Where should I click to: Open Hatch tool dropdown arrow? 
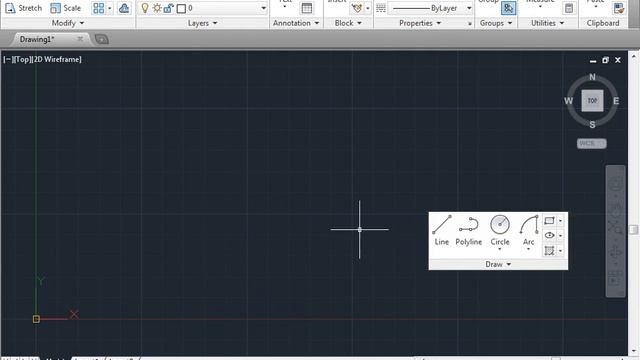(x=560, y=251)
